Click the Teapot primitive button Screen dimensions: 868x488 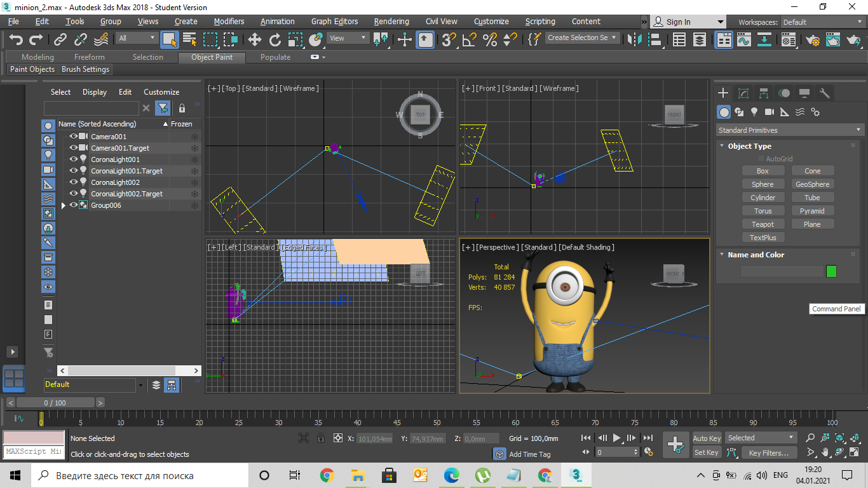coord(763,224)
